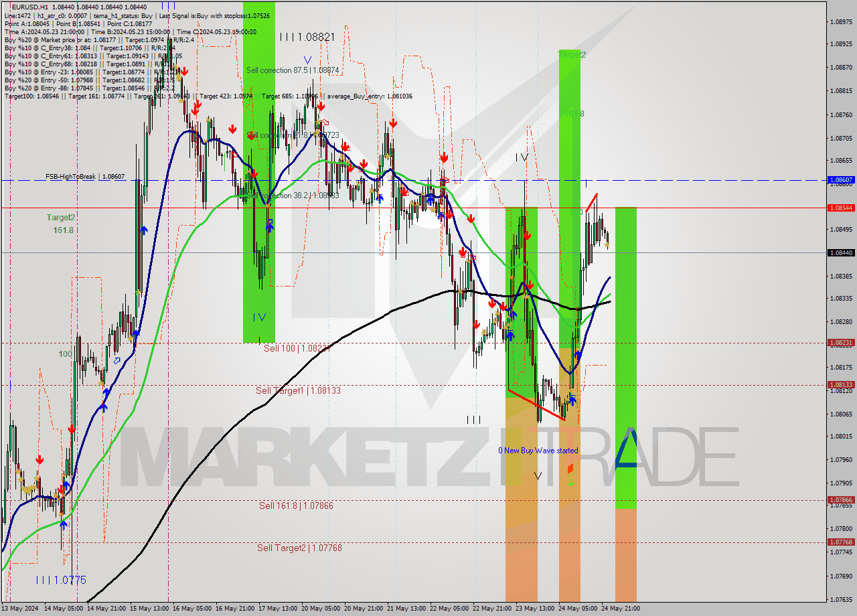Click the '14 May 21:00' time axis label
Screen dimensions: 857x616
tap(106, 608)
